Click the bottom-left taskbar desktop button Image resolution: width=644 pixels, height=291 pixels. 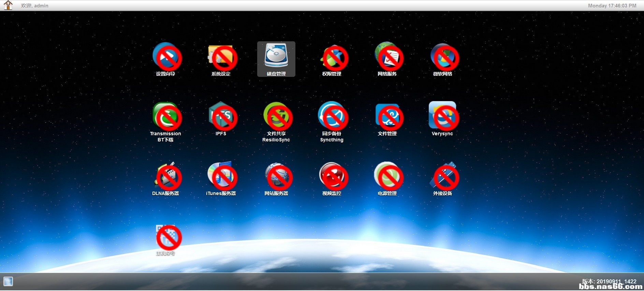[x=8, y=281]
